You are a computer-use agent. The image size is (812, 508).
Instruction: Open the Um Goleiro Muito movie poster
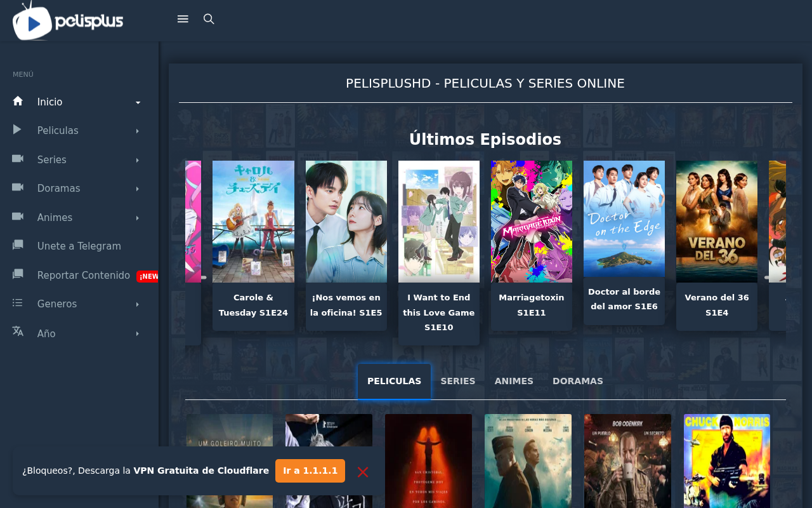[230, 431]
